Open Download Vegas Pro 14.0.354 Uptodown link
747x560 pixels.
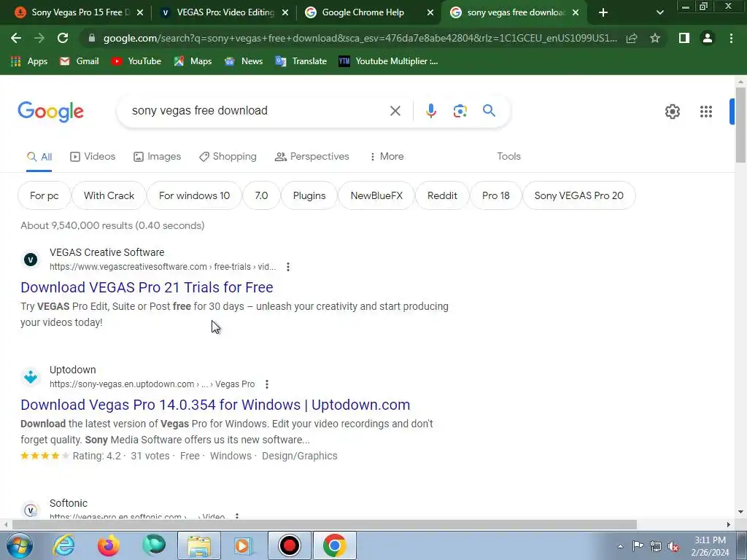pos(215,405)
